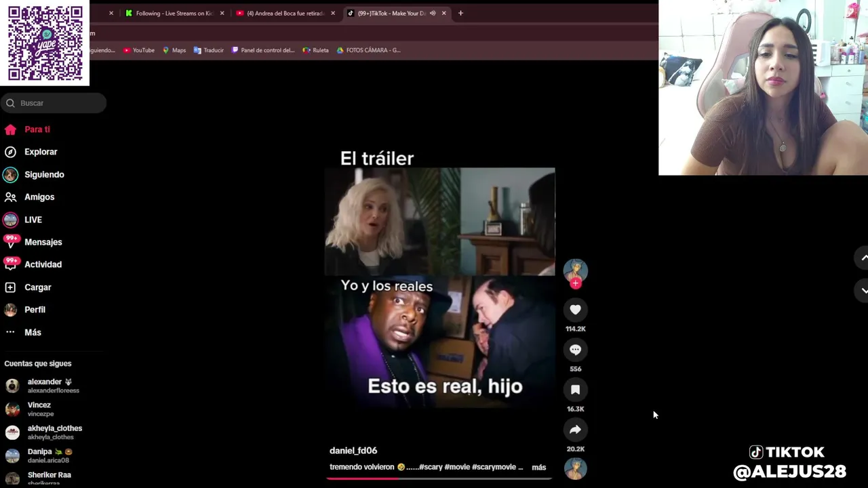The image size is (868, 488).
Task: Open alexander account in followed list
Action: coord(52,386)
